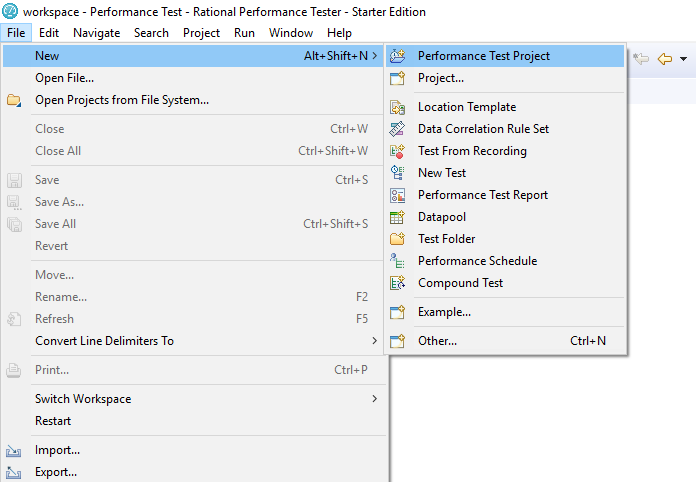The height and width of the screenshot is (482, 696).
Task: Open the dropdown beside the back arrow
Action: pos(683,59)
